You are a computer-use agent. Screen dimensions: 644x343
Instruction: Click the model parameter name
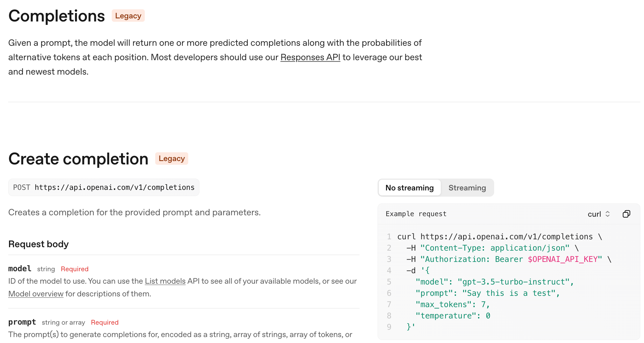[x=19, y=269]
